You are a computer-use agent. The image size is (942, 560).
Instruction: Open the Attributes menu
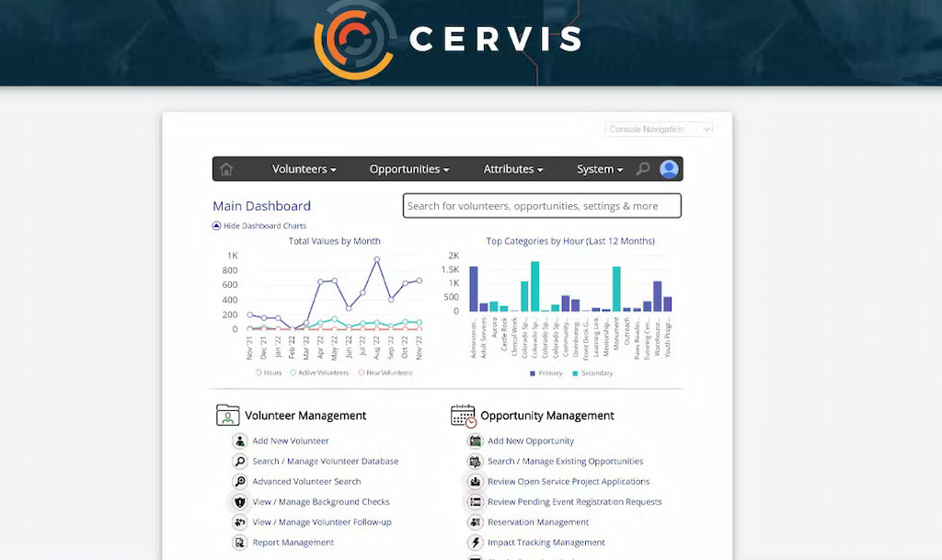click(513, 169)
